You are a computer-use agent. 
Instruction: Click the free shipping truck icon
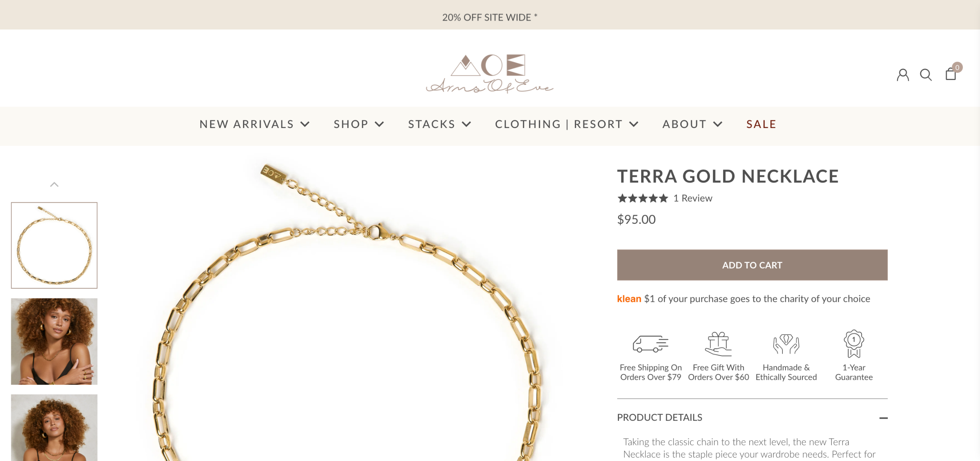point(650,343)
